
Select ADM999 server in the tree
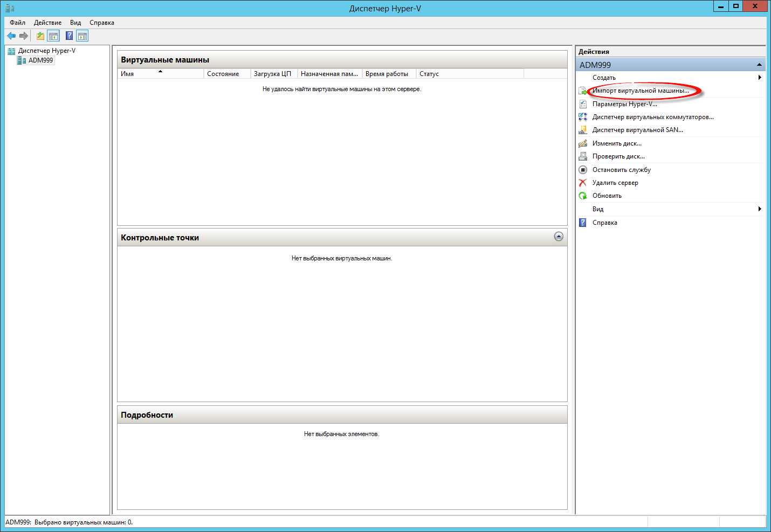coord(41,60)
